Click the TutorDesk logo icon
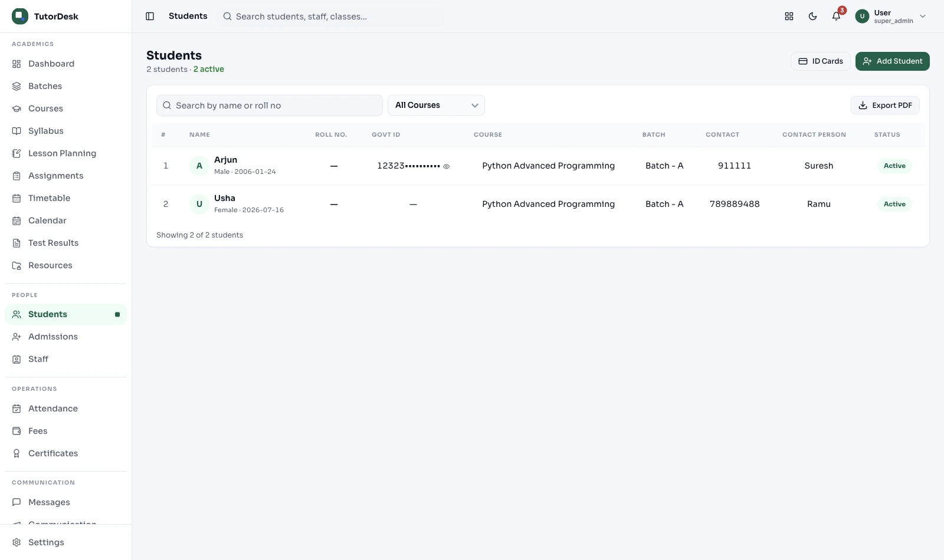 point(20,17)
